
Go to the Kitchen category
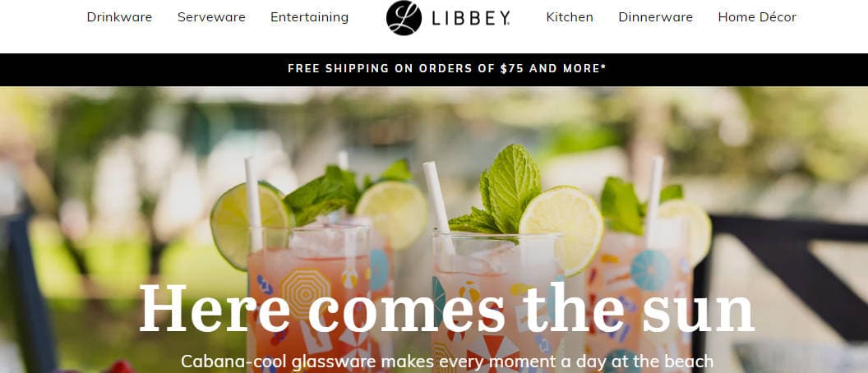pos(570,17)
